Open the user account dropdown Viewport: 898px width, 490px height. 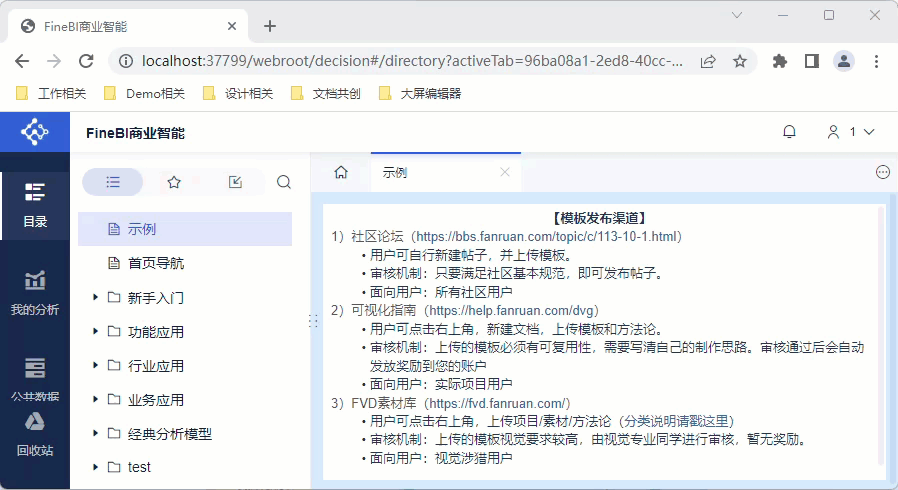point(850,132)
